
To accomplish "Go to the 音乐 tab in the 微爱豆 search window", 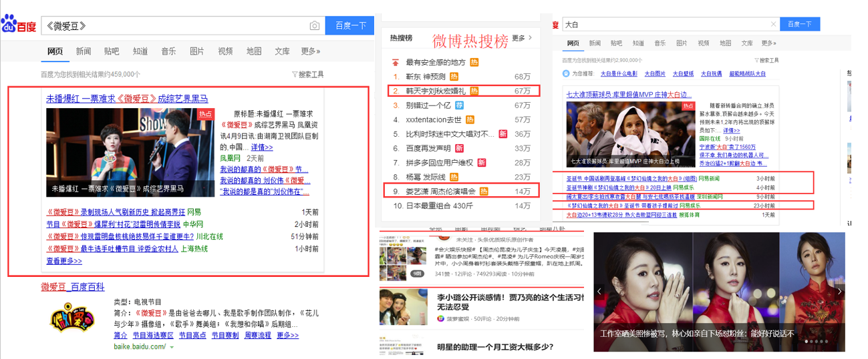I will coord(168,51).
